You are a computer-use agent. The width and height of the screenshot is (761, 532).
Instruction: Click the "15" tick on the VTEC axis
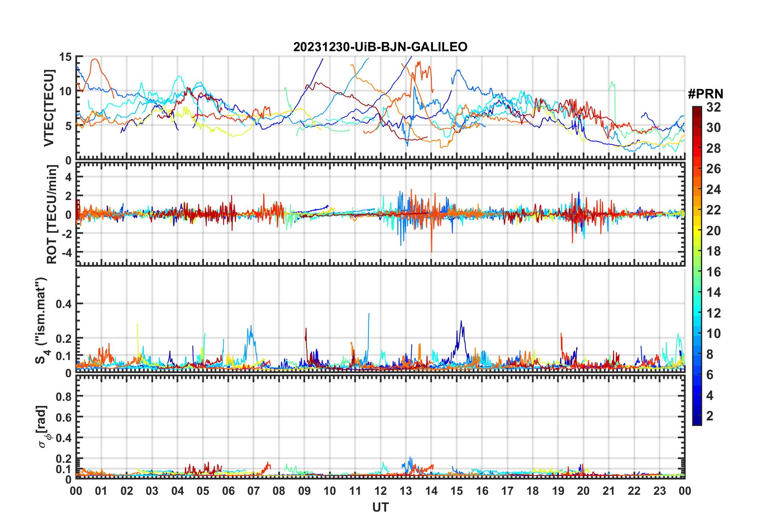tap(65, 57)
